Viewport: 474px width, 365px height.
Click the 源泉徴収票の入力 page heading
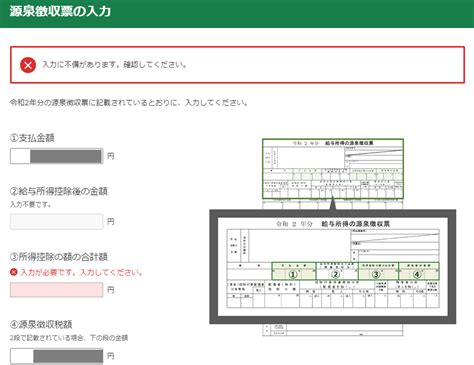(60, 11)
